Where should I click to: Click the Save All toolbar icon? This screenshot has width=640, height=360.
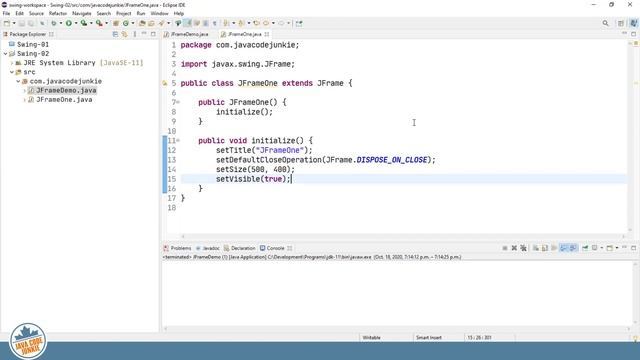(31, 23)
